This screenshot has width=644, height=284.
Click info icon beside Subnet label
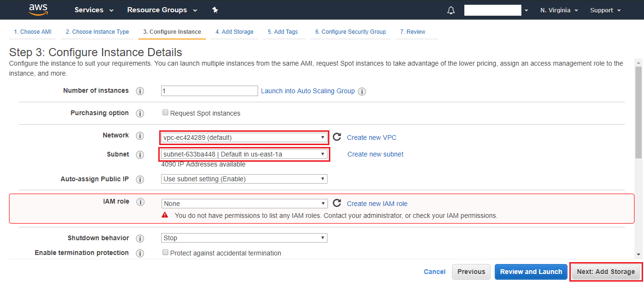[140, 155]
